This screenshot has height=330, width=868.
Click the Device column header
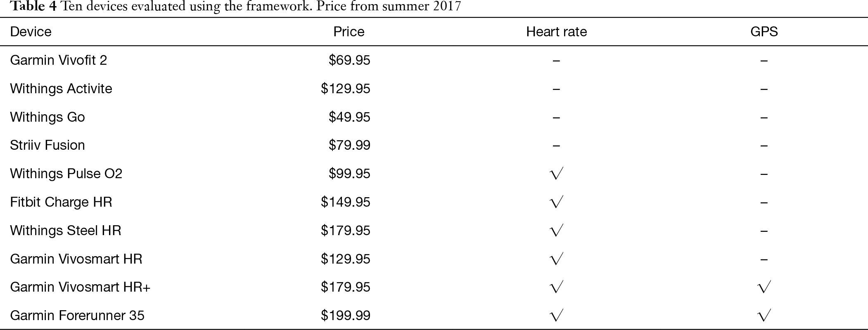point(31,32)
